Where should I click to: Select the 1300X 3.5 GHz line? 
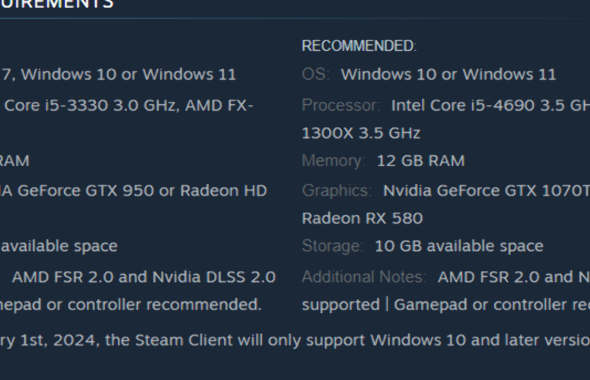click(361, 133)
